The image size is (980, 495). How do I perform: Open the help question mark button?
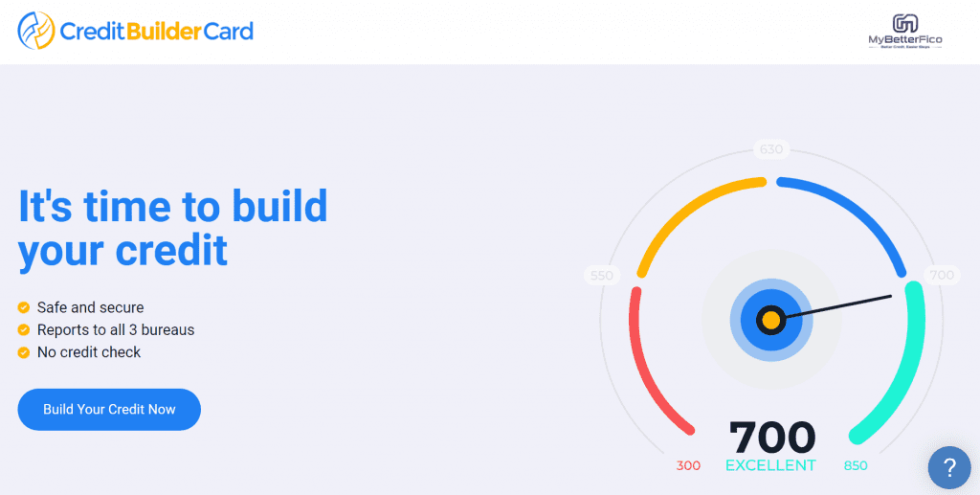949,468
